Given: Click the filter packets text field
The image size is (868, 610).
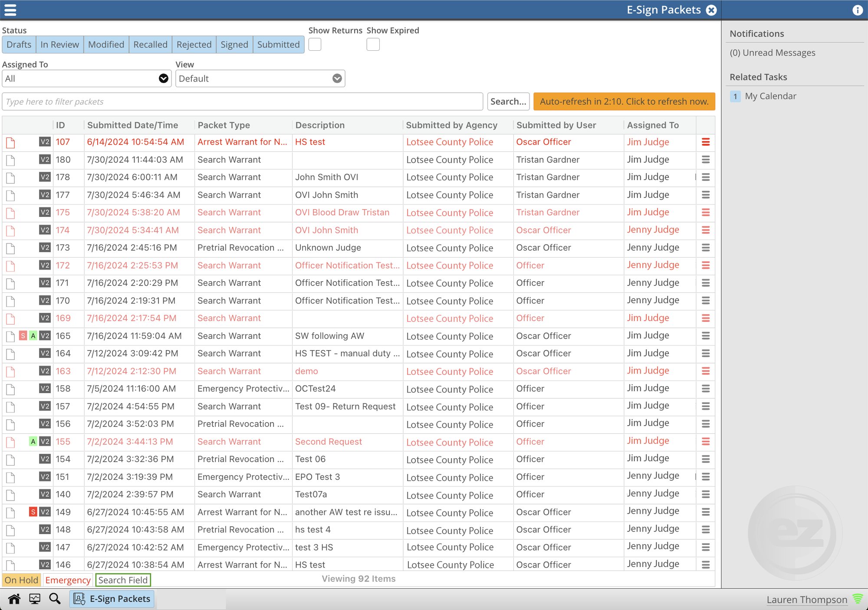Looking at the screenshot, I should [x=243, y=102].
